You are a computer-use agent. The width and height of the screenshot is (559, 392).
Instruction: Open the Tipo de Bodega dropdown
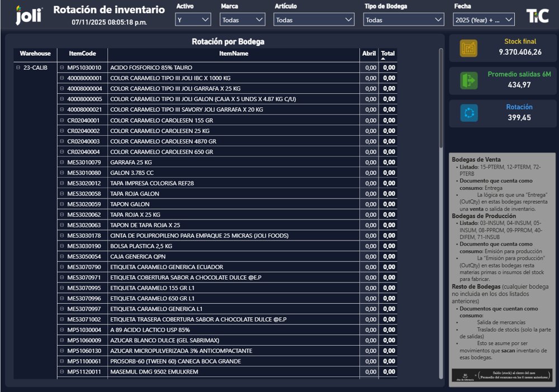point(403,20)
